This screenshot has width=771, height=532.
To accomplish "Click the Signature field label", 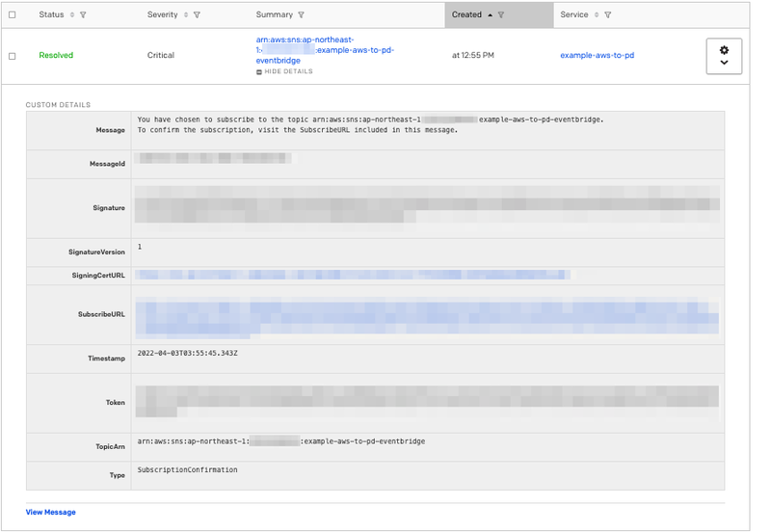I will (x=109, y=208).
